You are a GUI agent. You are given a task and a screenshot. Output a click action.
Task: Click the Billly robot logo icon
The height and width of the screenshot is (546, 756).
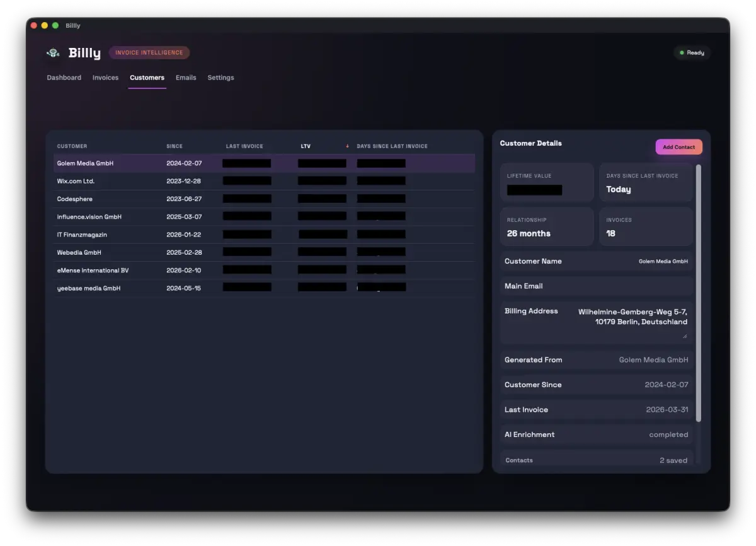click(53, 53)
